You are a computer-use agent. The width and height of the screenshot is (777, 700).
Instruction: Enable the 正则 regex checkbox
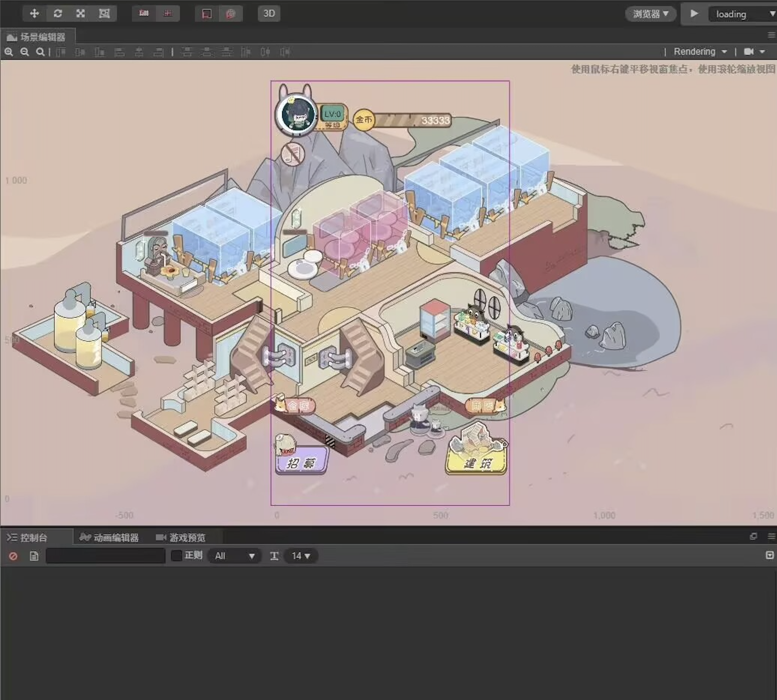[176, 555]
